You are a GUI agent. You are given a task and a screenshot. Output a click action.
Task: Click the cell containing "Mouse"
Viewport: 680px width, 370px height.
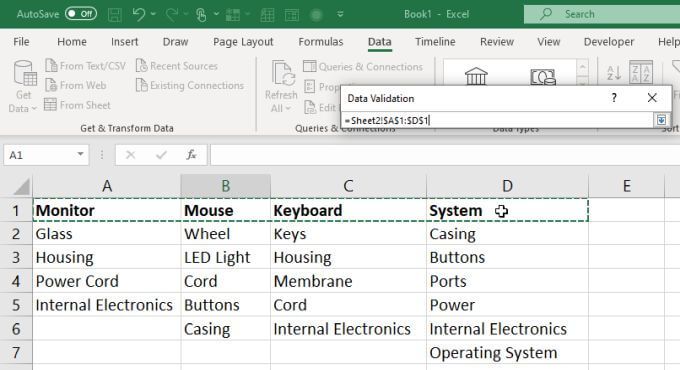(226, 210)
